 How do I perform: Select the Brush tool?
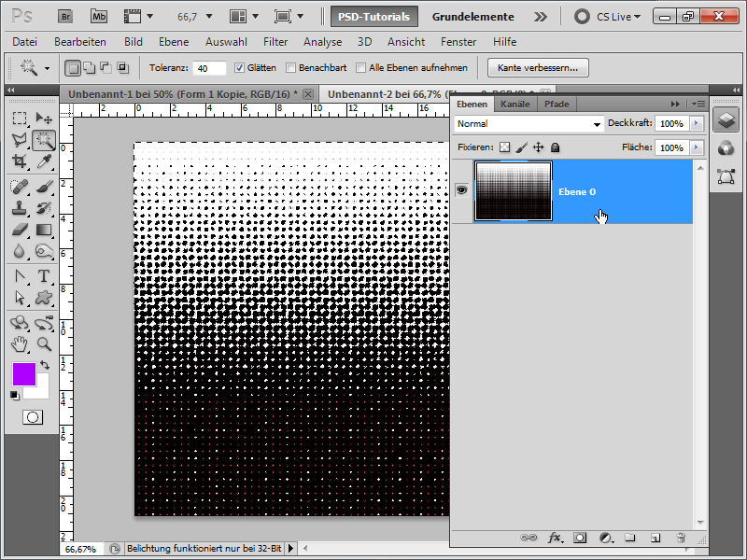(44, 187)
